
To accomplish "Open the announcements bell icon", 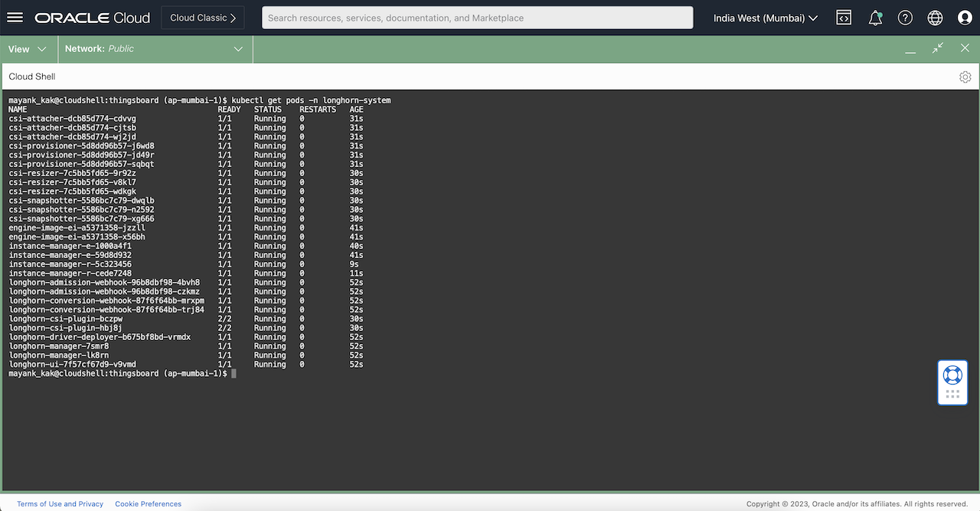I will tap(875, 18).
